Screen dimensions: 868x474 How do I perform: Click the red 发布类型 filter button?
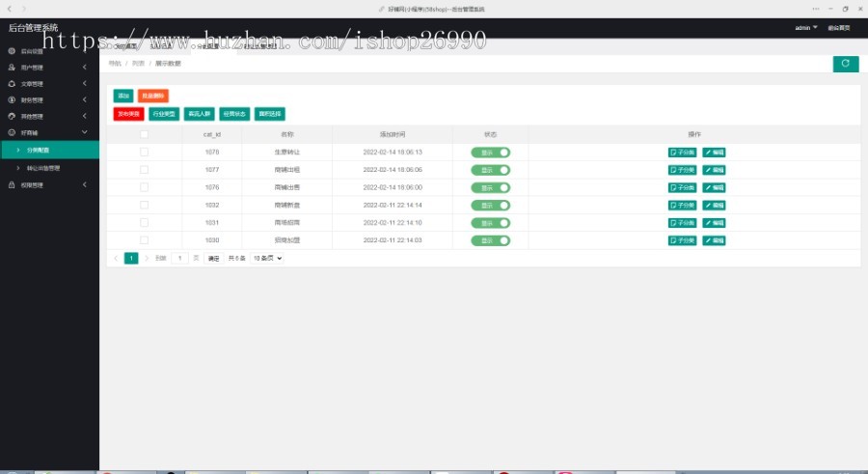pyautogui.click(x=128, y=114)
